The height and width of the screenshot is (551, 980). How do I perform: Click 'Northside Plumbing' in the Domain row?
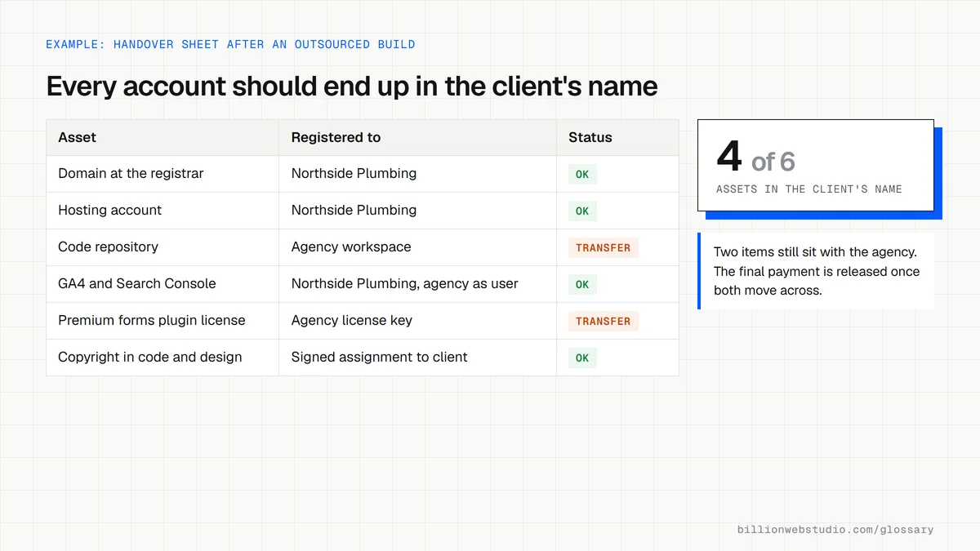pos(354,173)
